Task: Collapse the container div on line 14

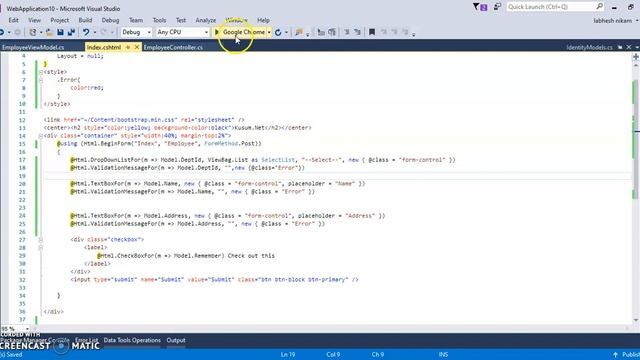Action: [x=41, y=136]
